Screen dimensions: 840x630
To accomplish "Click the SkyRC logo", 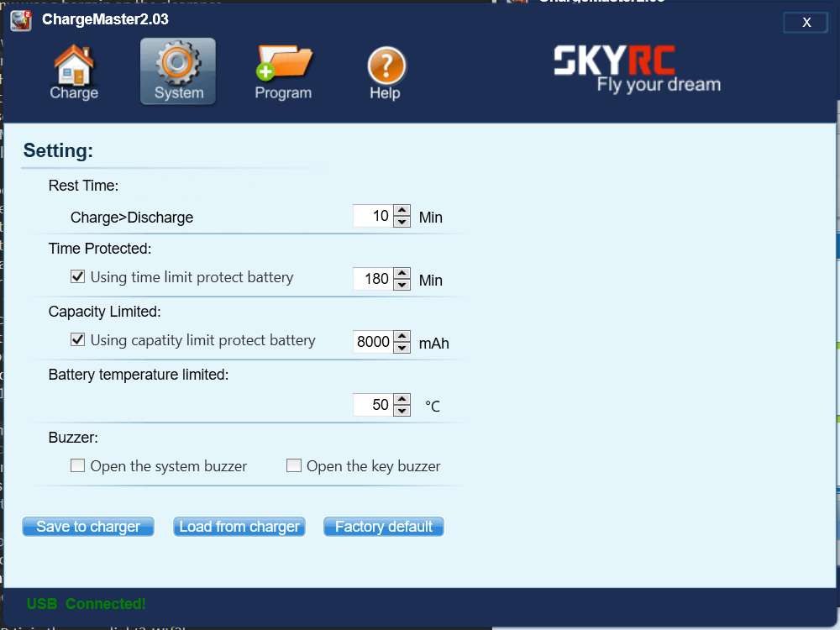I will click(x=637, y=69).
